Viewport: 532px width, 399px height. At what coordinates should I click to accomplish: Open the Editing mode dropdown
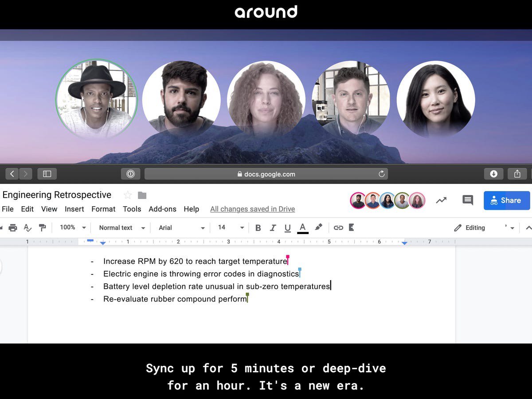484,228
